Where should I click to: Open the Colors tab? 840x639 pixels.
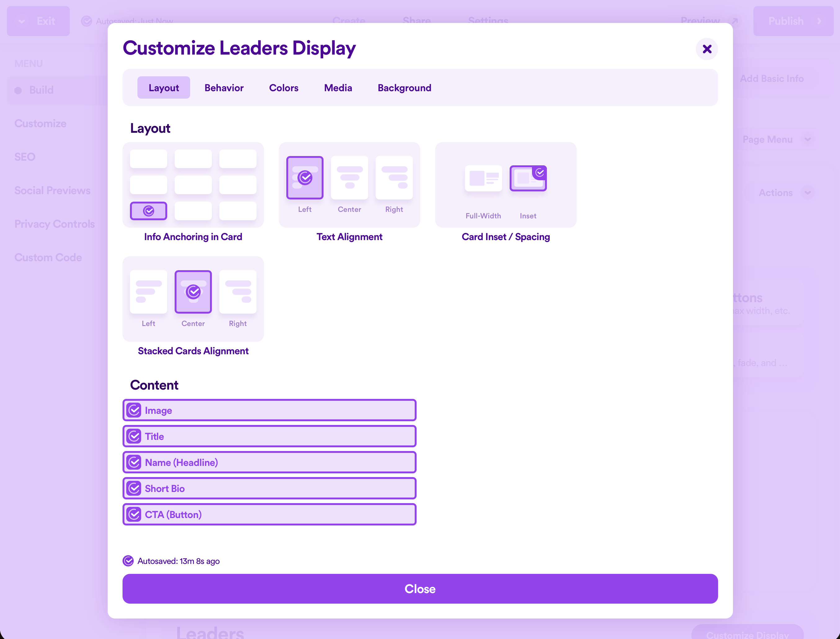(x=284, y=88)
